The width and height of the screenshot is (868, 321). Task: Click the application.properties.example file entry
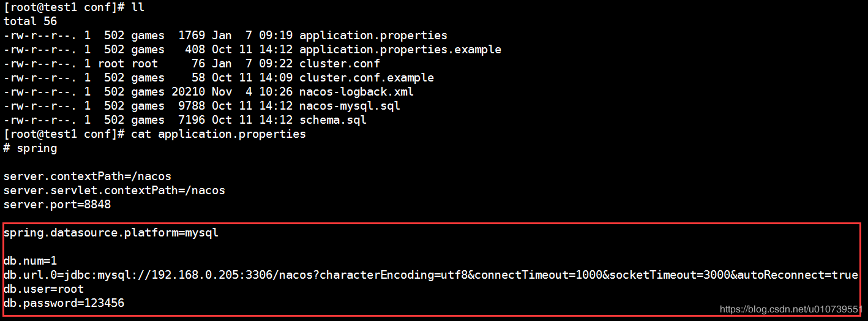[400, 50]
